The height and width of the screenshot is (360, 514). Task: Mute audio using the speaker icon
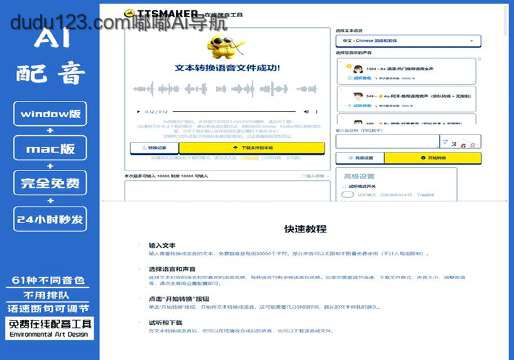[x=306, y=112]
